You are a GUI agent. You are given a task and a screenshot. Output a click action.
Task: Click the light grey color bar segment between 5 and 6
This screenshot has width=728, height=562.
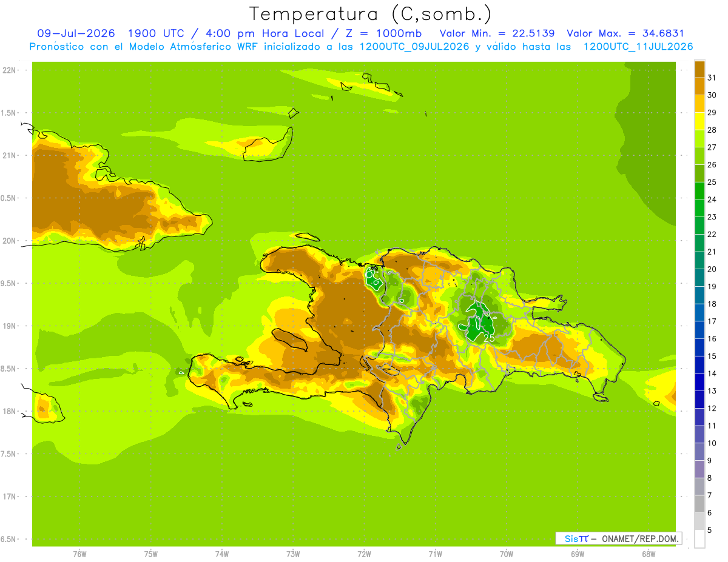[699, 521]
